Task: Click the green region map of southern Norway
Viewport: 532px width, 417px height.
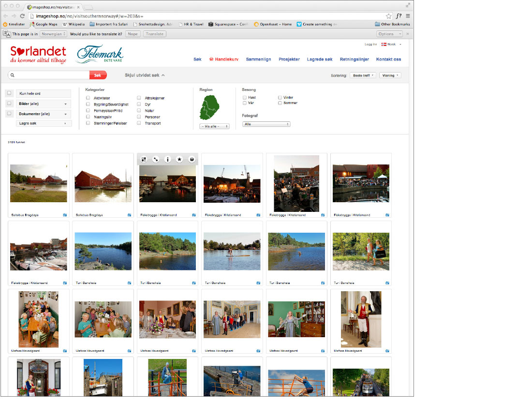Action: [x=209, y=107]
